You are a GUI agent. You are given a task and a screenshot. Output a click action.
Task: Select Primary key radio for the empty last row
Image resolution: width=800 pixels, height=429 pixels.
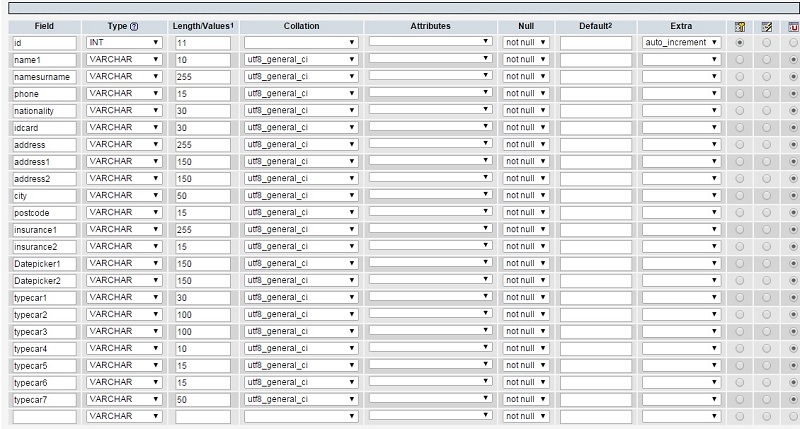pyautogui.click(x=739, y=416)
